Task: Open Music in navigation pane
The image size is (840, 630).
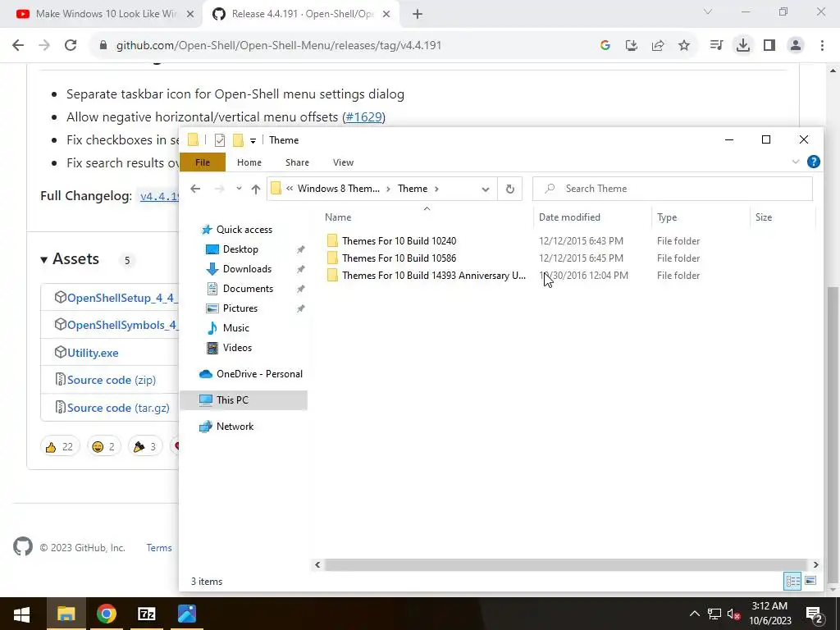Action: [235, 328]
